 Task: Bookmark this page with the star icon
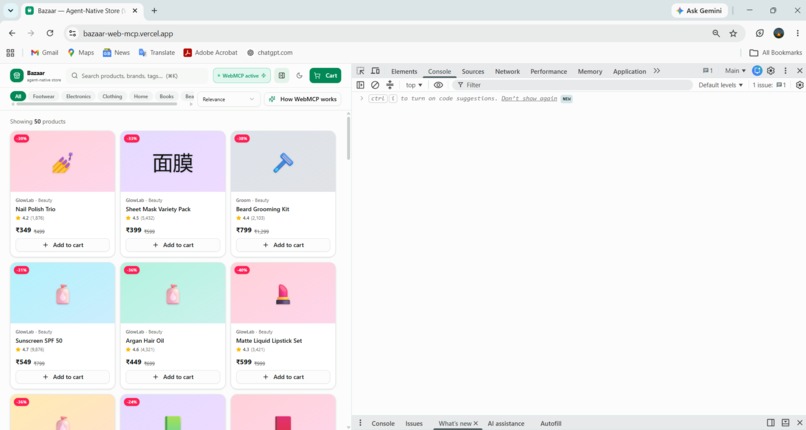(733, 33)
